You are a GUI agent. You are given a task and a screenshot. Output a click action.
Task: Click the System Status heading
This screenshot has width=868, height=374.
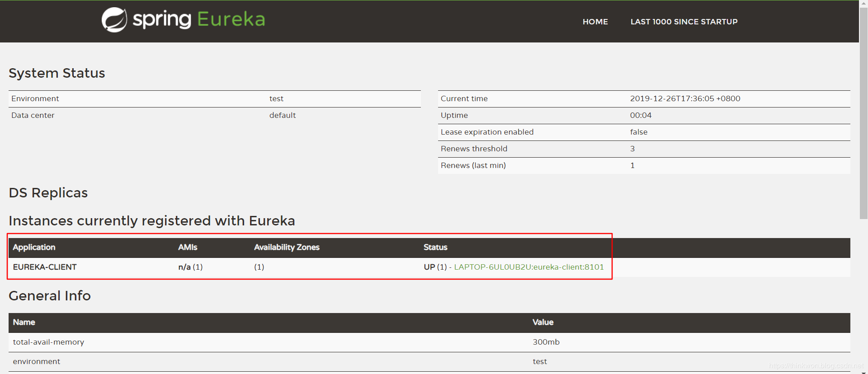pos(57,73)
